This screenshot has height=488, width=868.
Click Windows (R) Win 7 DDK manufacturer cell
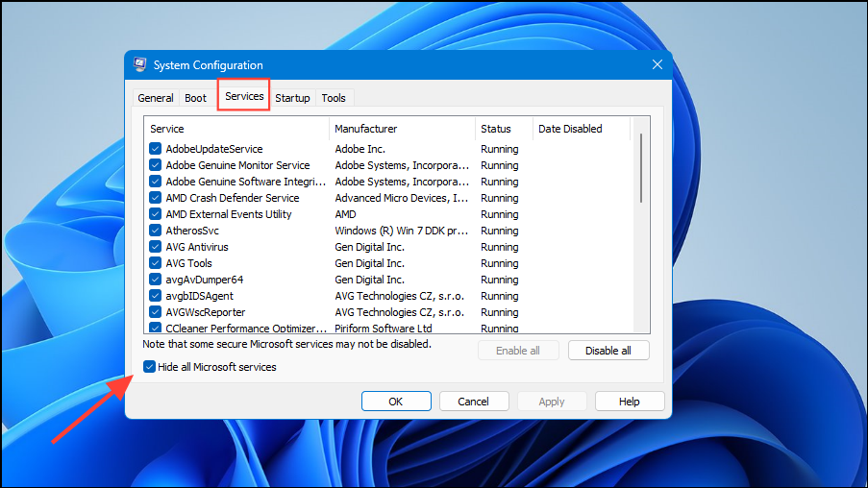pos(402,231)
